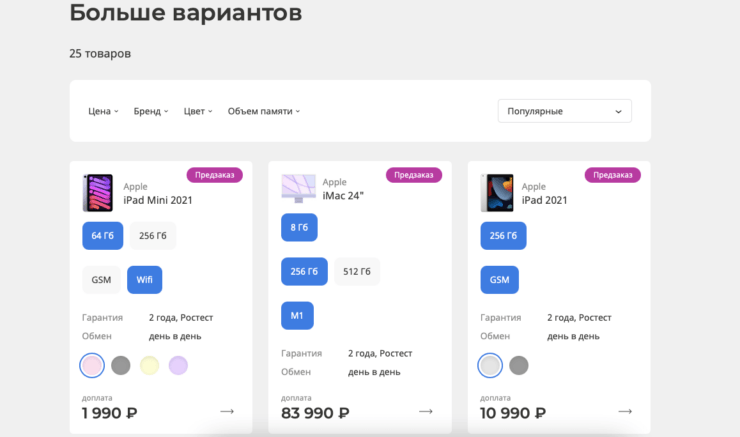Choose GSM option for iPad 2021
Viewport: 740px width, 437px height.
click(x=499, y=280)
